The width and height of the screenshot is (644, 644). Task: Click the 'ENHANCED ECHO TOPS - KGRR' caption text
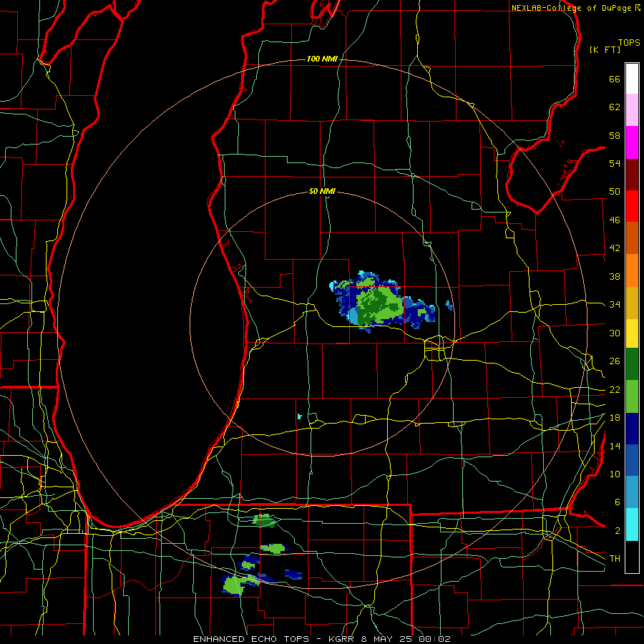[273, 639]
